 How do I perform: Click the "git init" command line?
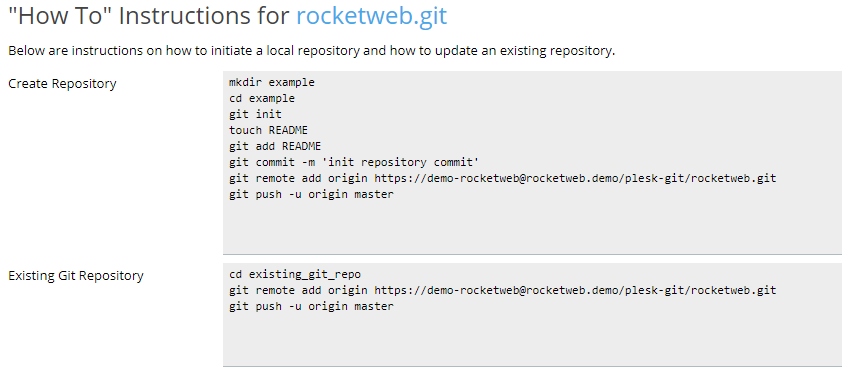[255, 114]
